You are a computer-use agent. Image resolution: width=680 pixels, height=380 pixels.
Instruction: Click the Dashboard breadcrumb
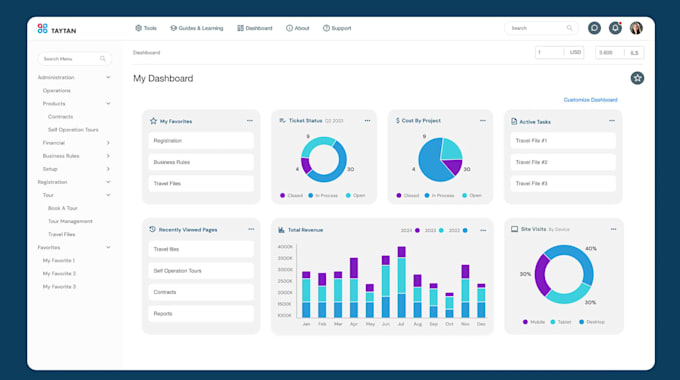146,52
